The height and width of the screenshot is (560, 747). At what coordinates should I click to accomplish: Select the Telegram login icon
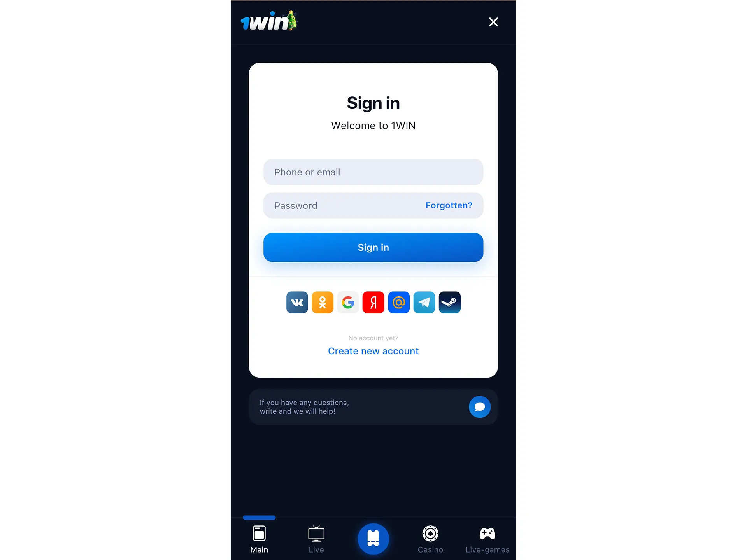[x=424, y=302]
